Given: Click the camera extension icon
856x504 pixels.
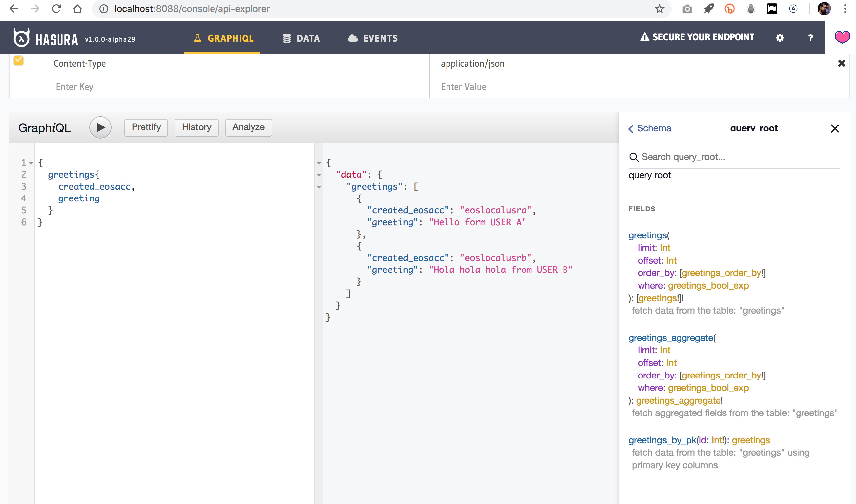Looking at the screenshot, I should point(687,9).
